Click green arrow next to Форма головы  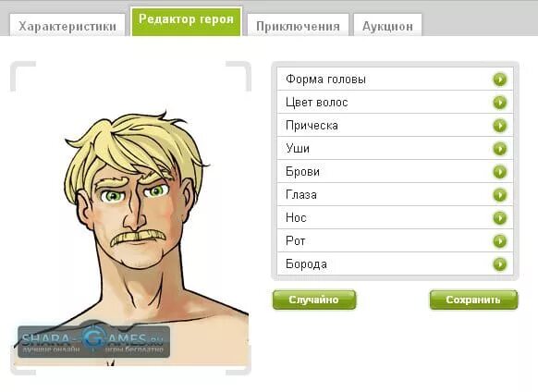[499, 80]
